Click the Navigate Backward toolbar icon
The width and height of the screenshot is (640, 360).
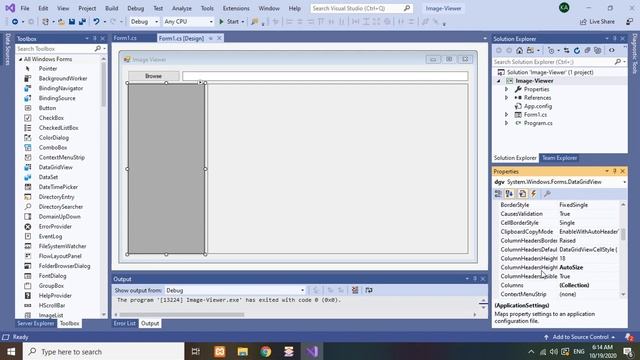tap(15, 22)
